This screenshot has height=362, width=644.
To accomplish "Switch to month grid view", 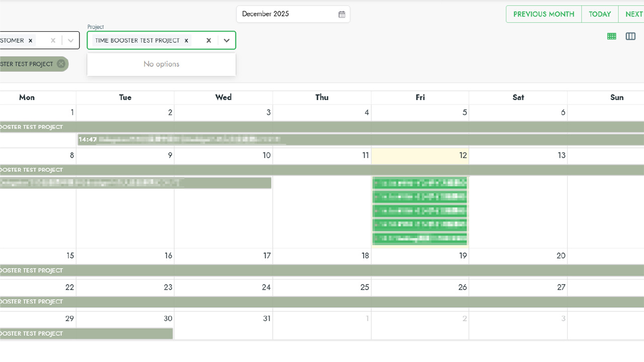I will 612,36.
